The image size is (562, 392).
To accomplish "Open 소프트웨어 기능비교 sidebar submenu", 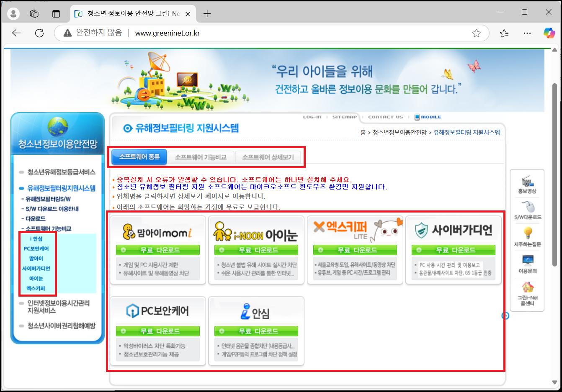I will [49, 228].
